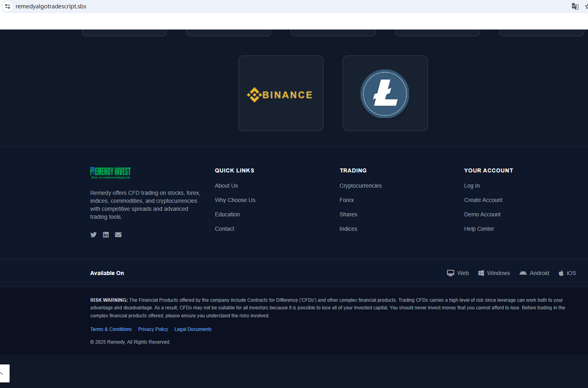This screenshot has width=588, height=388.
Task: Click the Log In link
Action: [x=472, y=186]
